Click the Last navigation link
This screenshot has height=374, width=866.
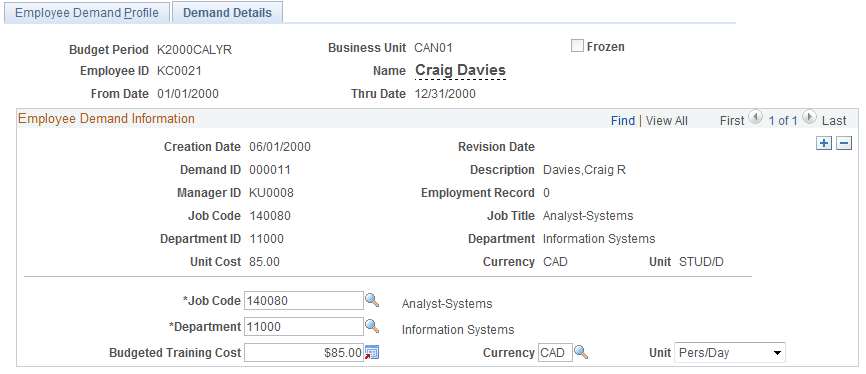(x=834, y=121)
